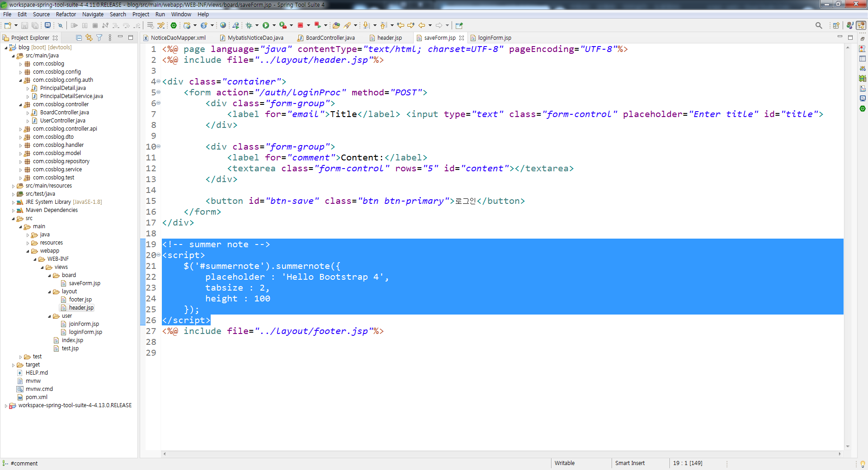Click the Project Explorer filter funnel icon
Screen dimensions: 868x470
coord(99,38)
